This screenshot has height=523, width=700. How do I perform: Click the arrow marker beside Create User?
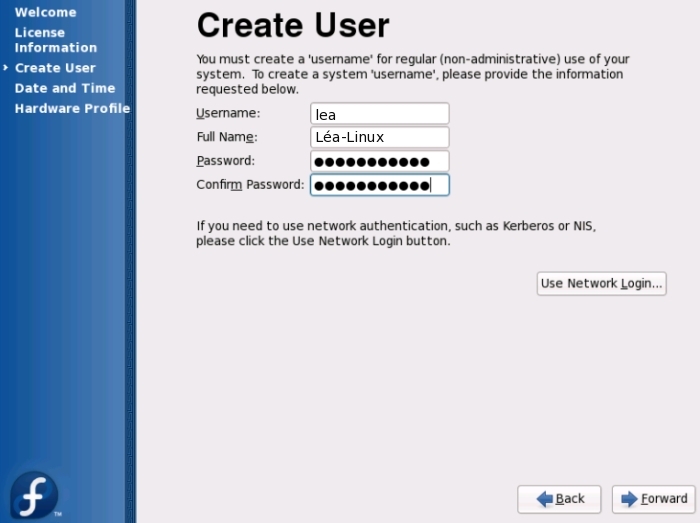pos(6,68)
